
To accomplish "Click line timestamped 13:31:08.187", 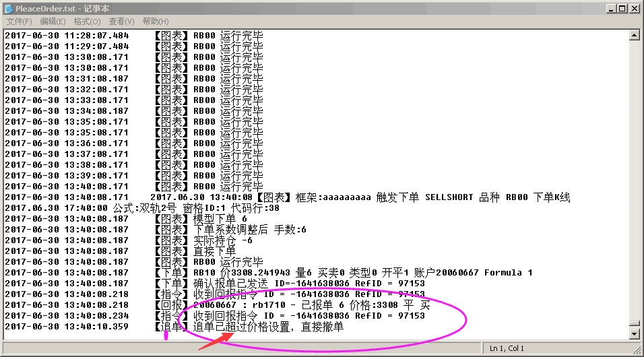I will tap(134, 79).
